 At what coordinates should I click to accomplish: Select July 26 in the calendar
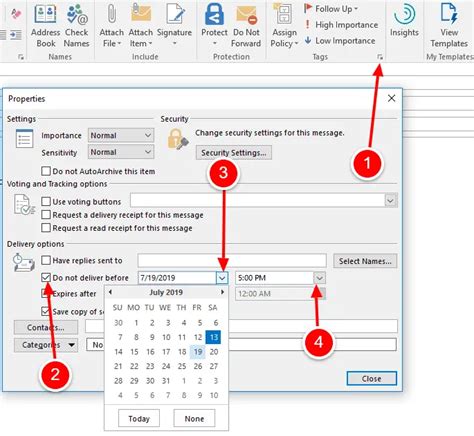198,366
